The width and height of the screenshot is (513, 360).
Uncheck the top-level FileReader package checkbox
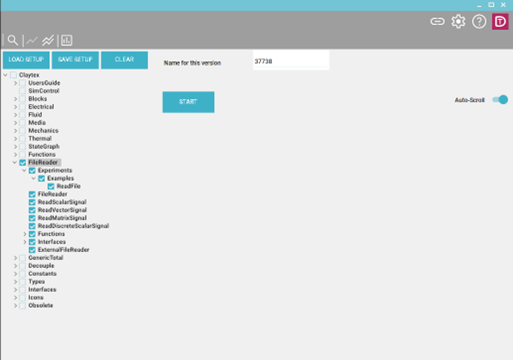tap(23, 163)
